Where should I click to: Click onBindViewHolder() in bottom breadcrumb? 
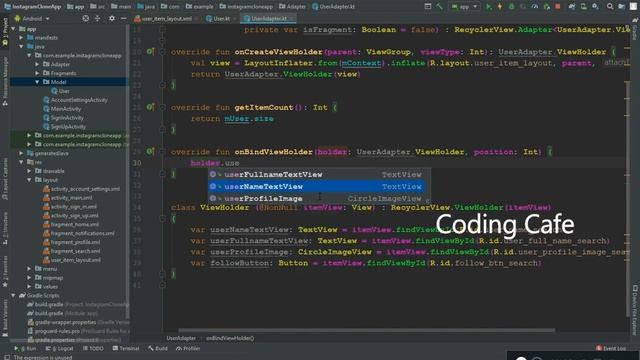click(x=230, y=338)
